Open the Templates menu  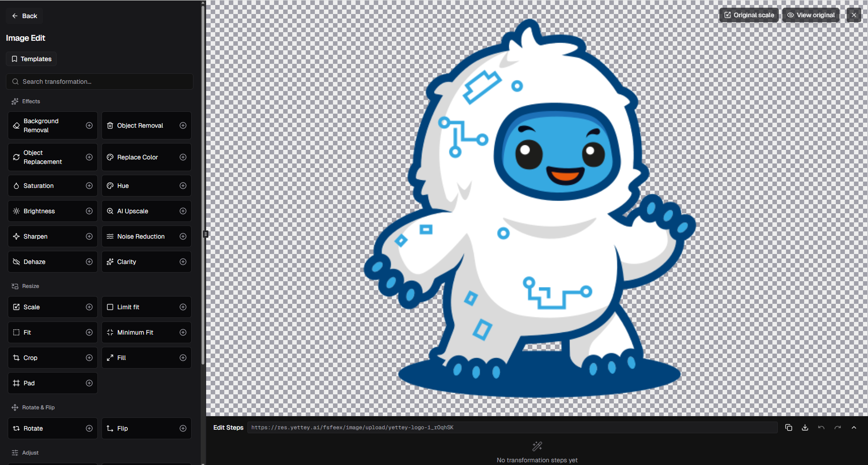[x=31, y=59]
